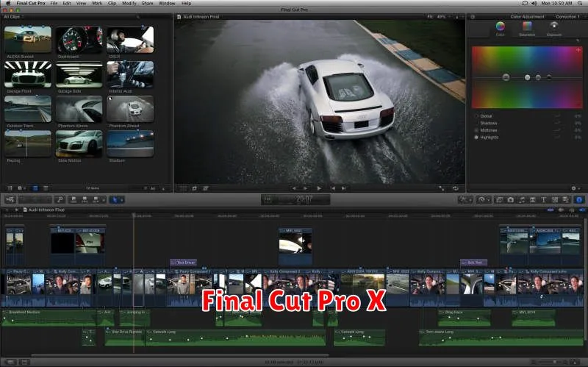The height and width of the screenshot is (367, 588).
Task: Click the import media toolbar button
Action: pos(10,199)
